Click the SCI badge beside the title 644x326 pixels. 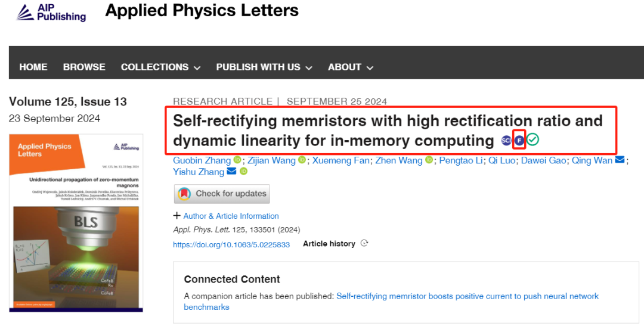pos(506,141)
